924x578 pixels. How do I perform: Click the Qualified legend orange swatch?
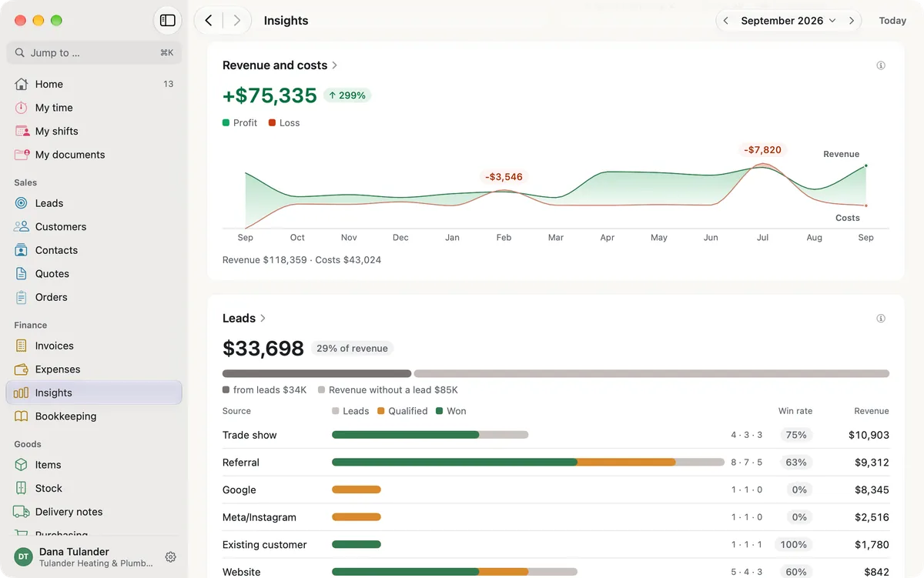point(381,411)
